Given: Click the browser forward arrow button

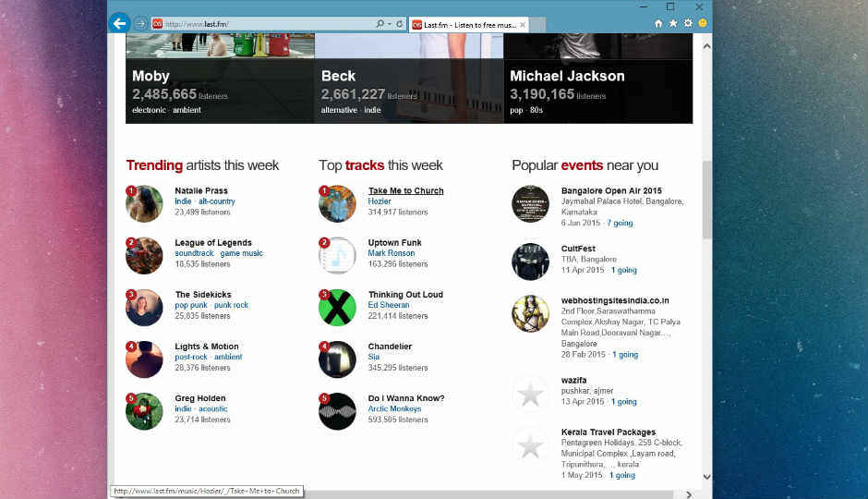Looking at the screenshot, I should (140, 24).
